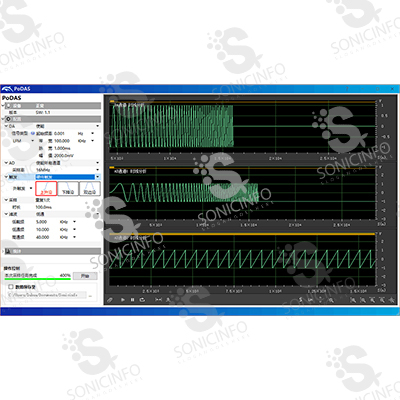This screenshot has height=400, width=400.
Task: Click the up-down arrows icon in bottom toolbar
Action: pos(321,300)
